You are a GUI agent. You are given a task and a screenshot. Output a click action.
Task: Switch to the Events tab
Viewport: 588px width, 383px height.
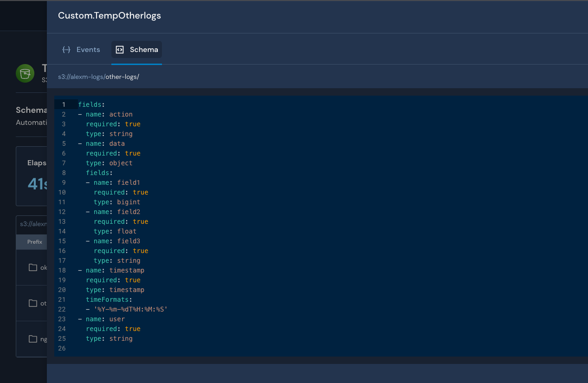pos(88,50)
